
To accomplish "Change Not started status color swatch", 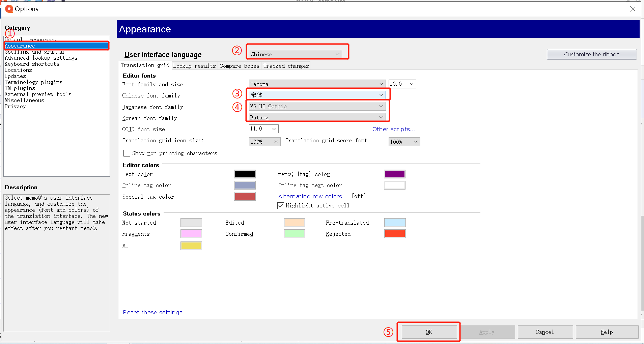I will pyautogui.click(x=191, y=223).
